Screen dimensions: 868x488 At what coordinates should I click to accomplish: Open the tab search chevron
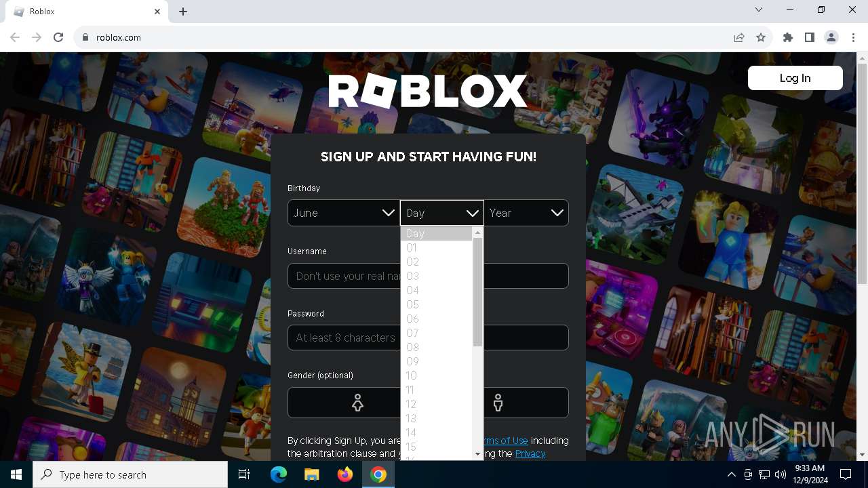click(x=759, y=9)
